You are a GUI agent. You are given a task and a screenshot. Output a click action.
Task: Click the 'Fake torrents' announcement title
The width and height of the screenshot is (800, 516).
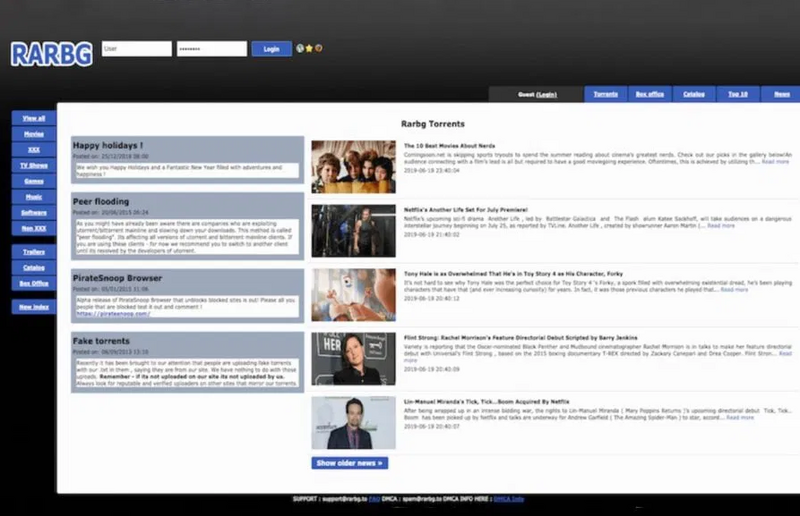pos(101,341)
